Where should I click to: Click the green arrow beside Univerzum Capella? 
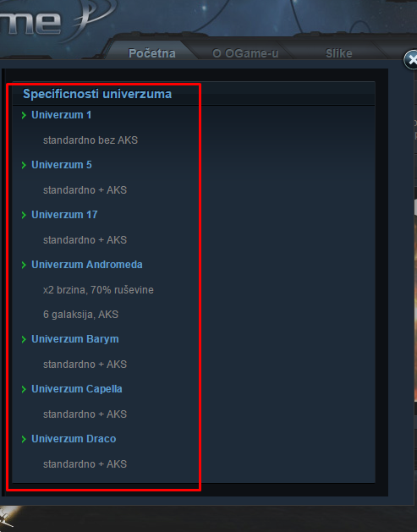tap(24, 390)
